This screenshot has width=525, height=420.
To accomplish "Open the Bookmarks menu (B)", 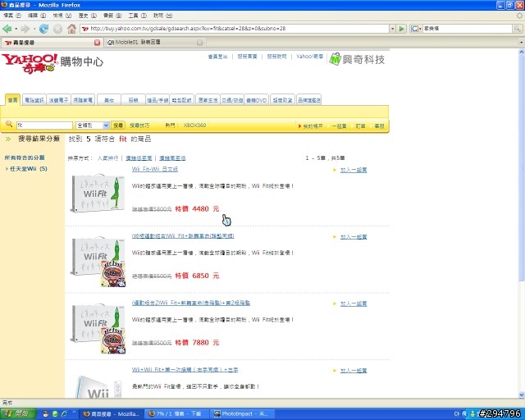I will (x=112, y=16).
